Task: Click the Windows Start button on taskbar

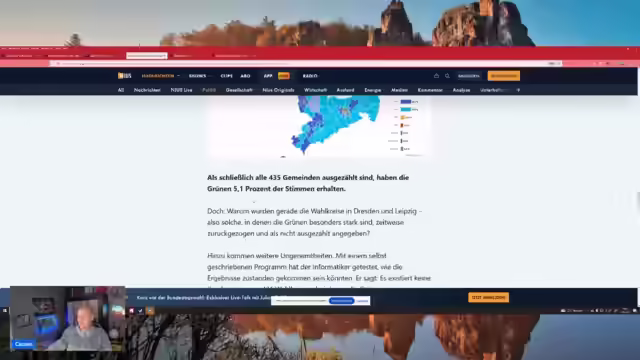Action: 4,311
